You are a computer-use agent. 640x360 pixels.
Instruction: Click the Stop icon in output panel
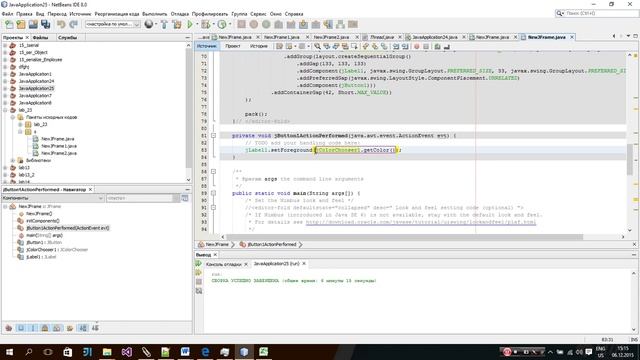click(x=199, y=282)
